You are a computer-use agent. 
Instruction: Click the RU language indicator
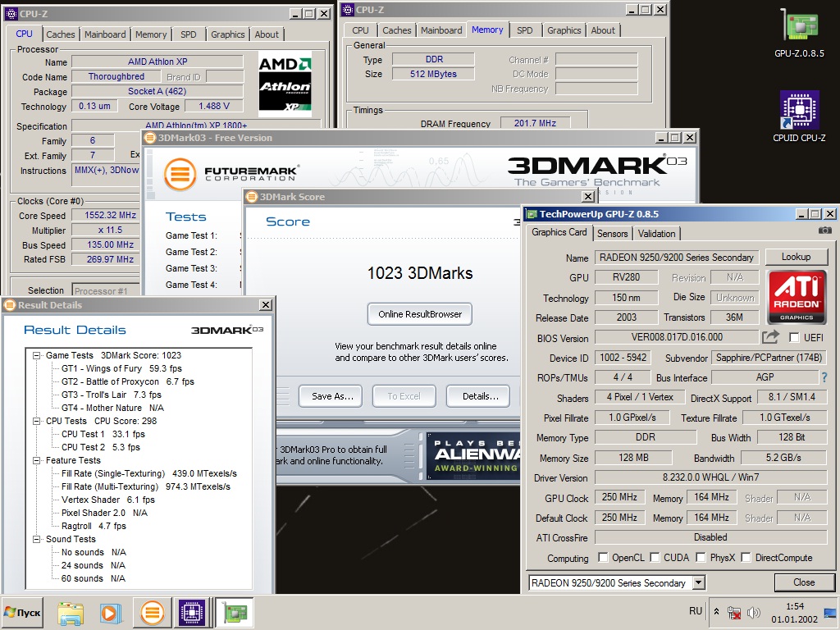(696, 611)
